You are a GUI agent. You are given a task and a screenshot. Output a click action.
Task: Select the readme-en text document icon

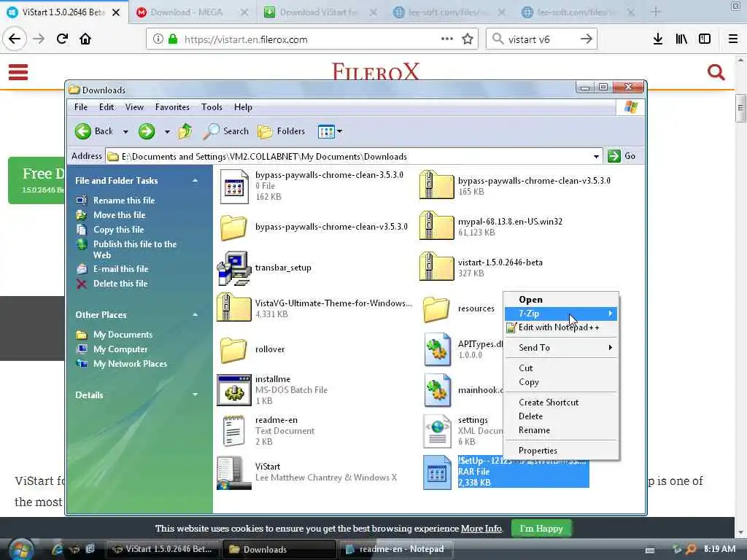tap(234, 431)
